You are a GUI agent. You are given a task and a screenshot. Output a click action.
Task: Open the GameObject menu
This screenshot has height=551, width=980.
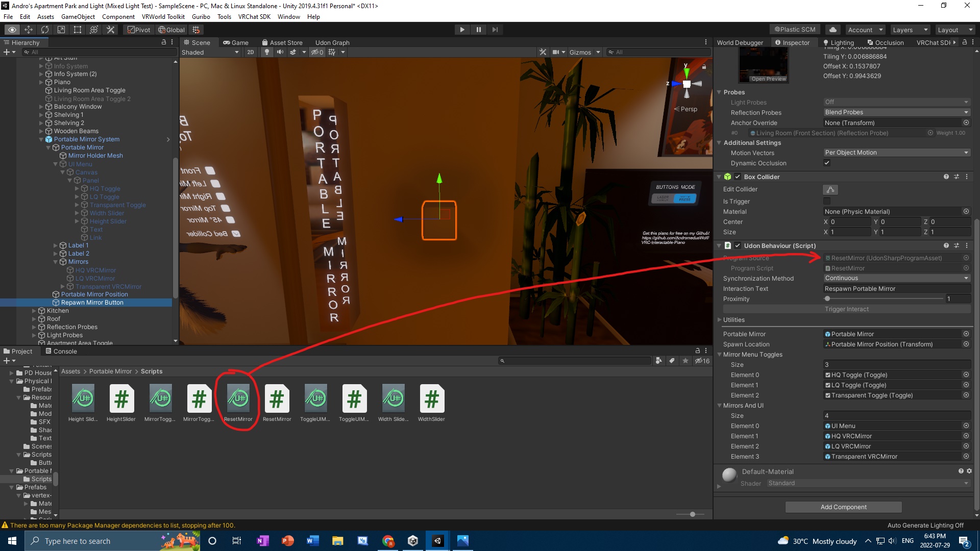click(x=78, y=16)
